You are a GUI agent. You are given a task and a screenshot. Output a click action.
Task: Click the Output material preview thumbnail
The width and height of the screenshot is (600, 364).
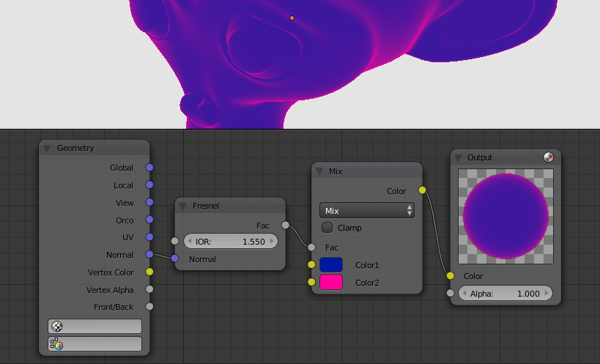(x=506, y=216)
